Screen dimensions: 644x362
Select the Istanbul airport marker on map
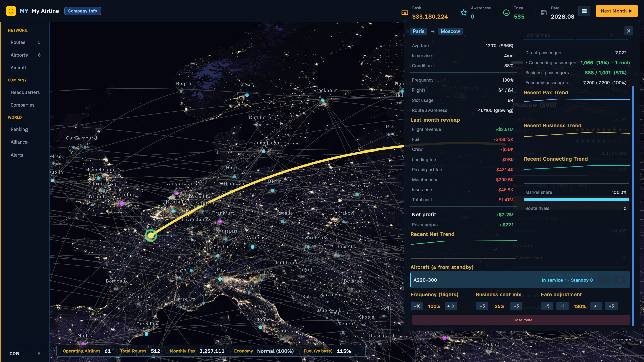(x=444, y=338)
